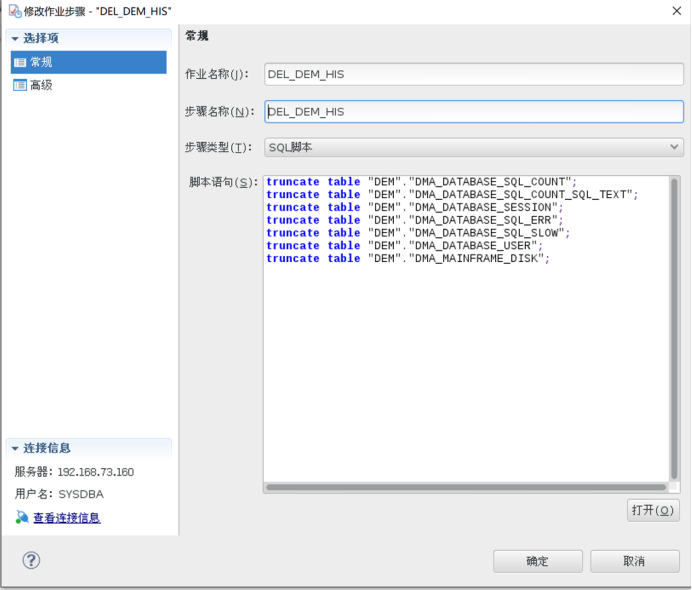Click the empty area of the script editor
Viewport: 692px width, 590px height.
tap(465, 380)
